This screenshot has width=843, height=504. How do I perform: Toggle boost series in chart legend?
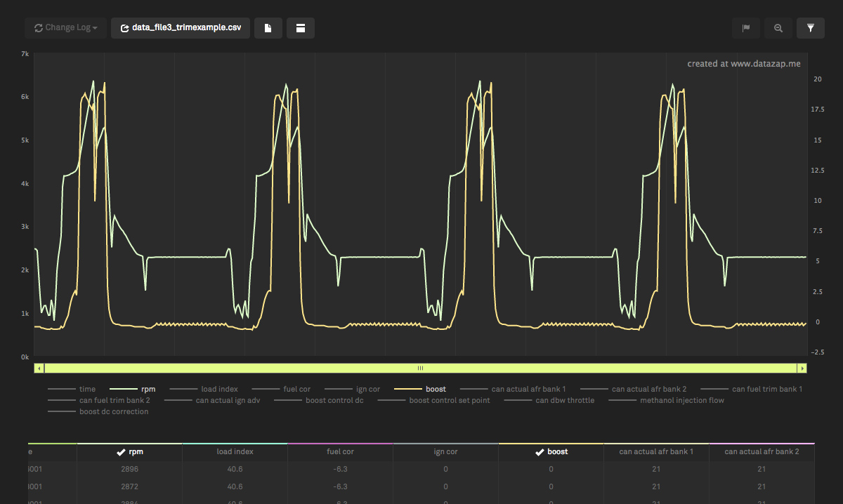435,389
